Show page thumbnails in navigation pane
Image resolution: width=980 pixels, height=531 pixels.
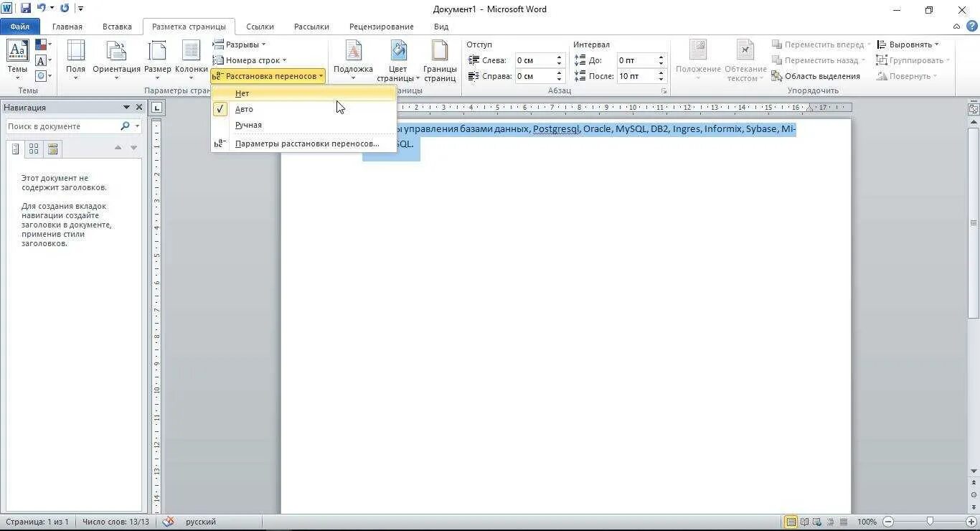click(34, 149)
